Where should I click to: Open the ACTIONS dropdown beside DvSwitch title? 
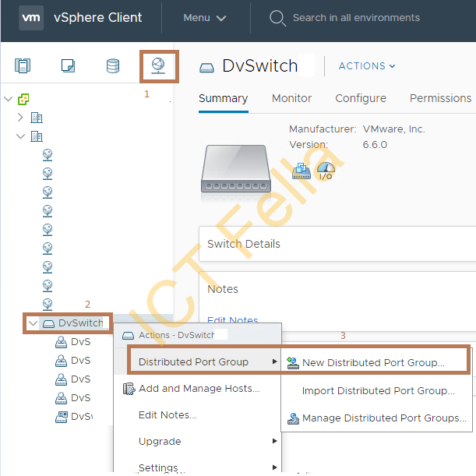point(367,66)
